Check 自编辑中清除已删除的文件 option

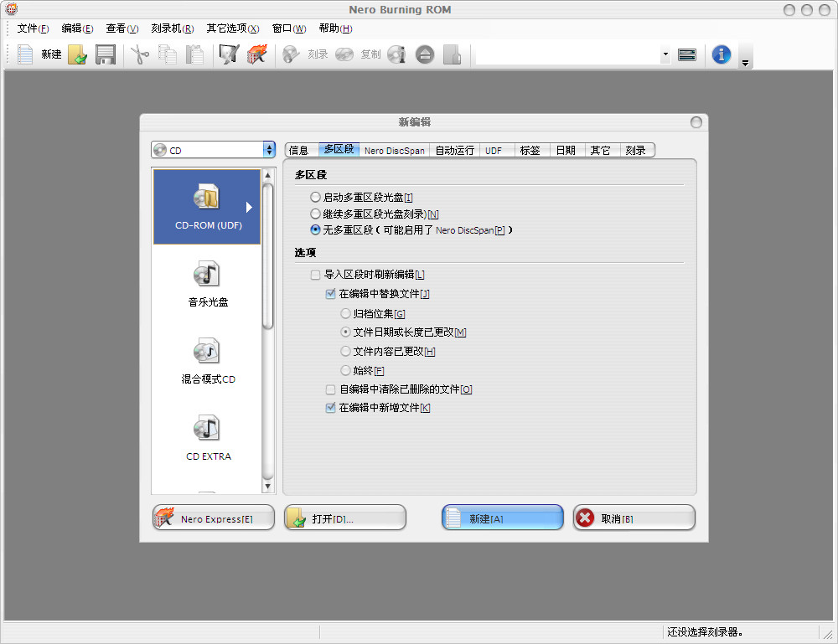coord(330,389)
